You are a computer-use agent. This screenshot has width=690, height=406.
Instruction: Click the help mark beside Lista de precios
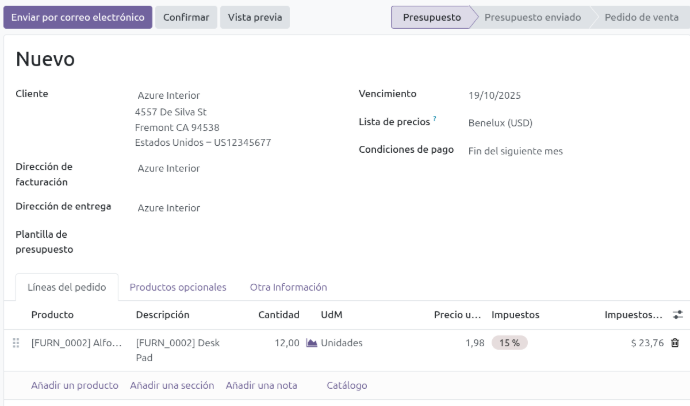click(x=435, y=119)
